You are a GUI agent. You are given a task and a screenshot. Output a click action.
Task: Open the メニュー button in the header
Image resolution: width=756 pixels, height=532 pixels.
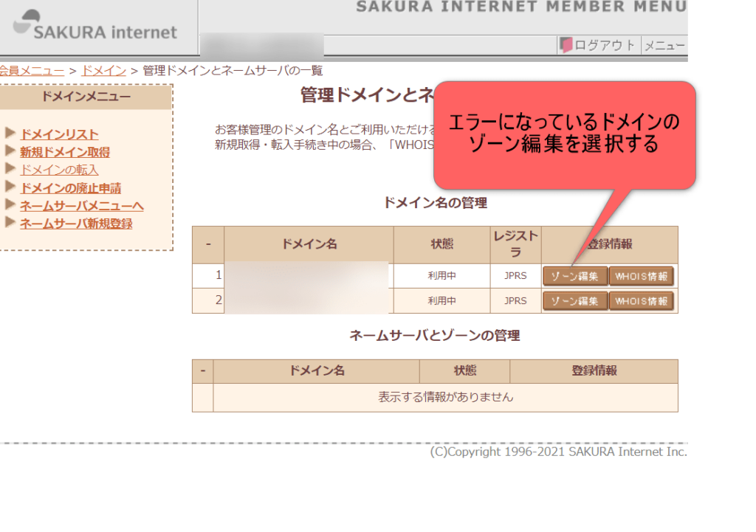(x=664, y=45)
